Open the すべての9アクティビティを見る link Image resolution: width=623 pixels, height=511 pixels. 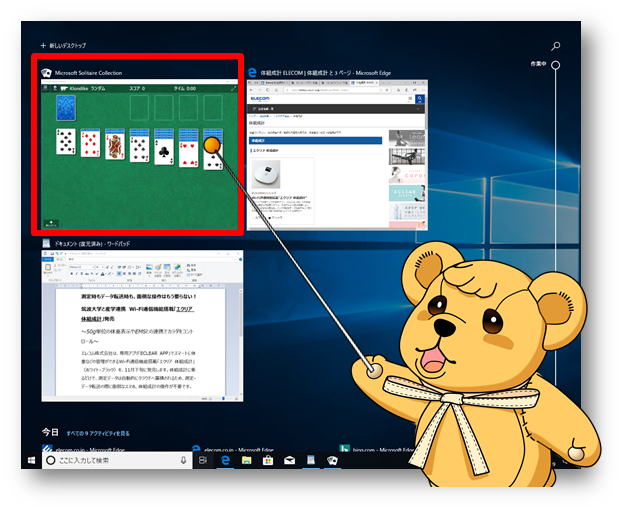click(x=98, y=433)
